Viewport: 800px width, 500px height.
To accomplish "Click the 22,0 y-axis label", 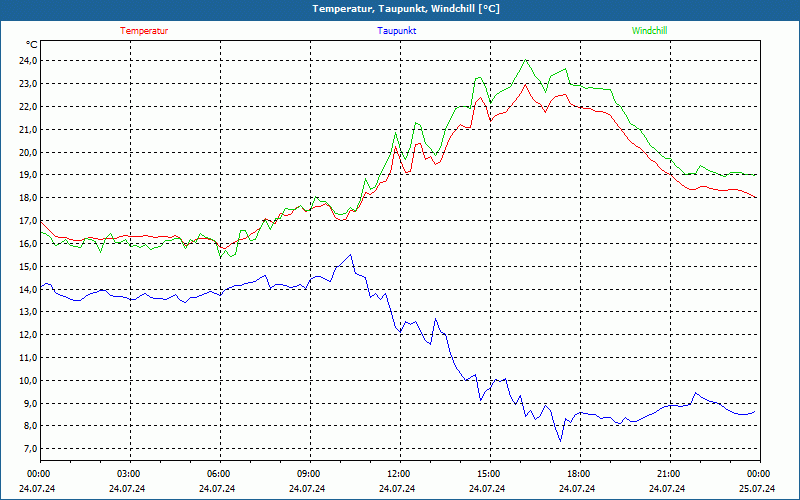I will coord(28,107).
